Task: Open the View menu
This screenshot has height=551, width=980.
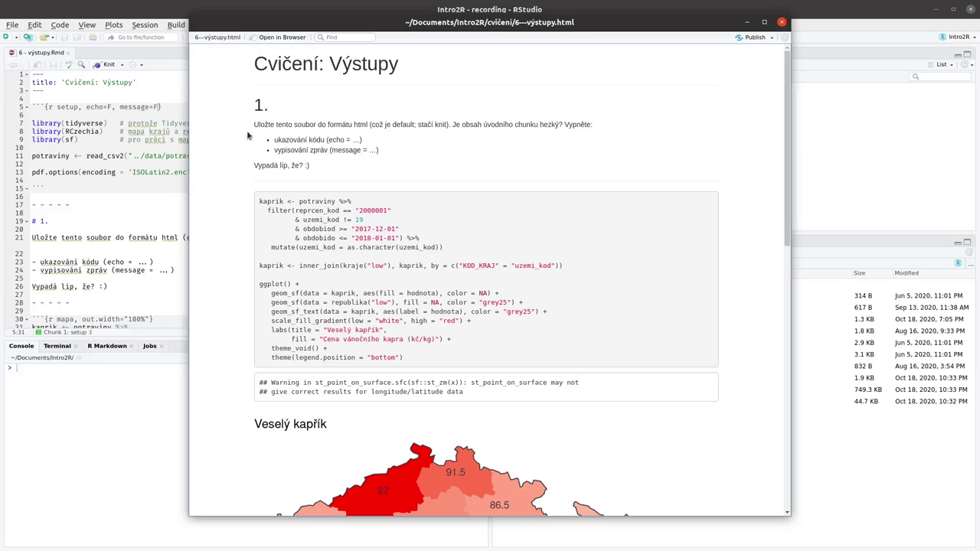Action: (87, 24)
